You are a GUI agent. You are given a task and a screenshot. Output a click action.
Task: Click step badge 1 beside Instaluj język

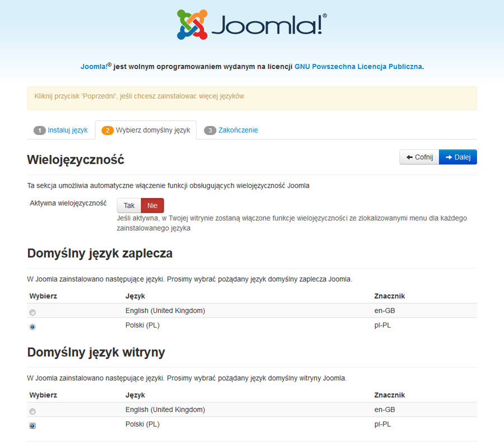[40, 130]
